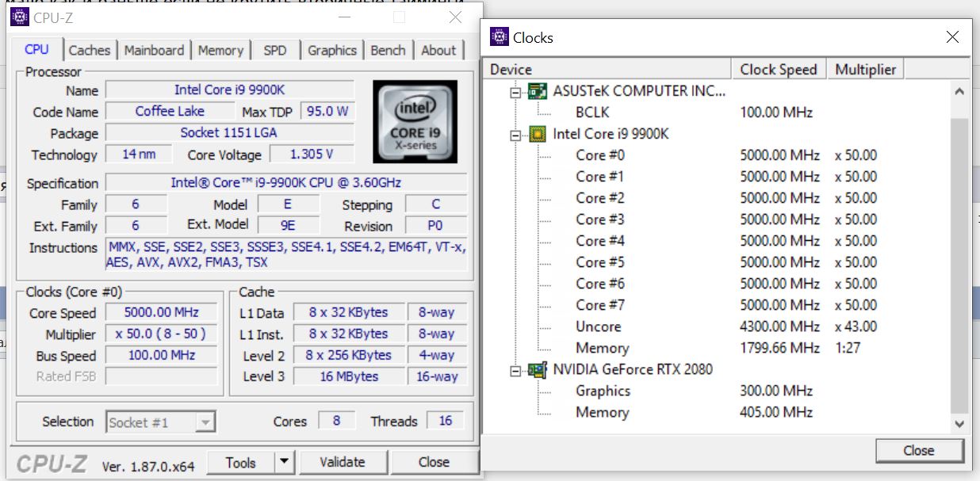Click the Core Voltage value 1.305 V
Image resolution: width=980 pixels, height=481 pixels.
click(312, 155)
